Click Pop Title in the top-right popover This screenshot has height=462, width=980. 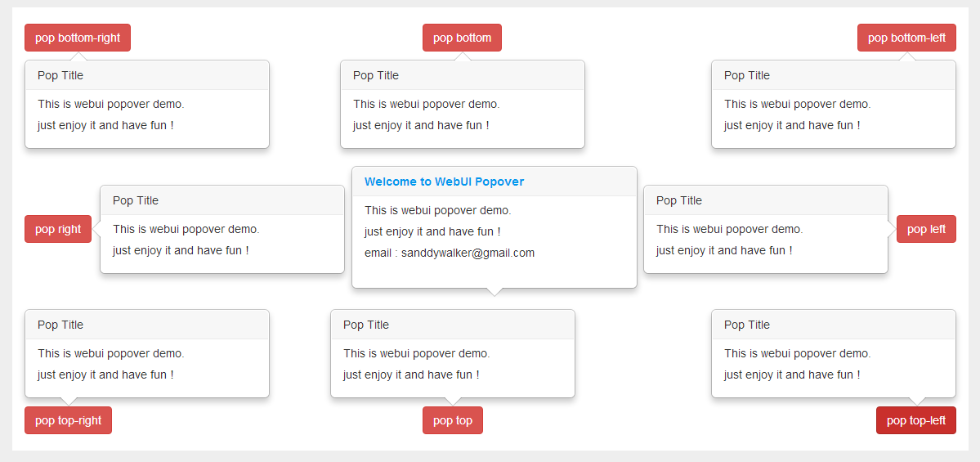pos(60,325)
